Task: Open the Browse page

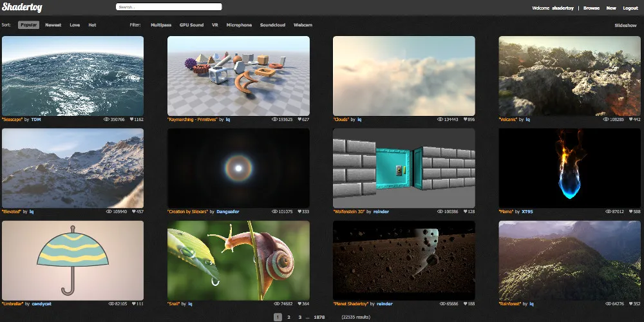Action: [591, 8]
